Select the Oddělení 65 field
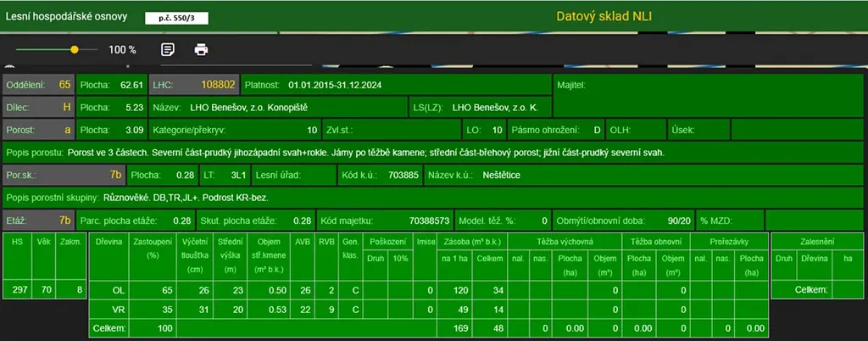Screen dimensions: 868x341 click(38, 85)
